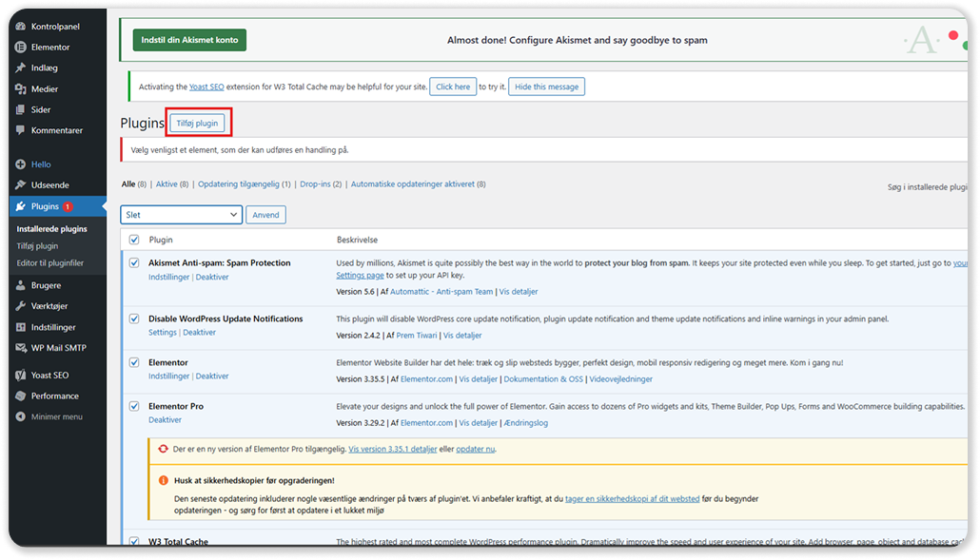The width and height of the screenshot is (980, 560).
Task: Open Tilføj plugin in sidebar submenu
Action: click(x=37, y=246)
